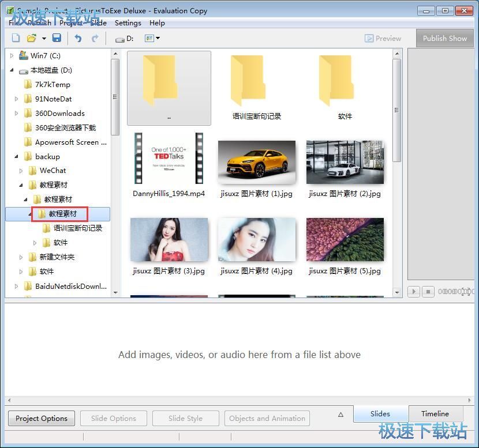Image resolution: width=479 pixels, height=448 pixels.
Task: Switch to the Timeline tab
Action: [x=435, y=413]
